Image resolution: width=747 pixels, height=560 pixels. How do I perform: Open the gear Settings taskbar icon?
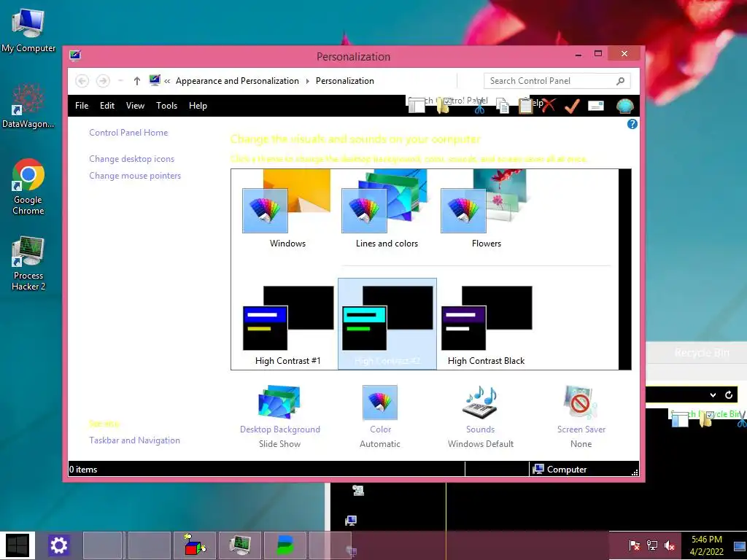point(59,545)
